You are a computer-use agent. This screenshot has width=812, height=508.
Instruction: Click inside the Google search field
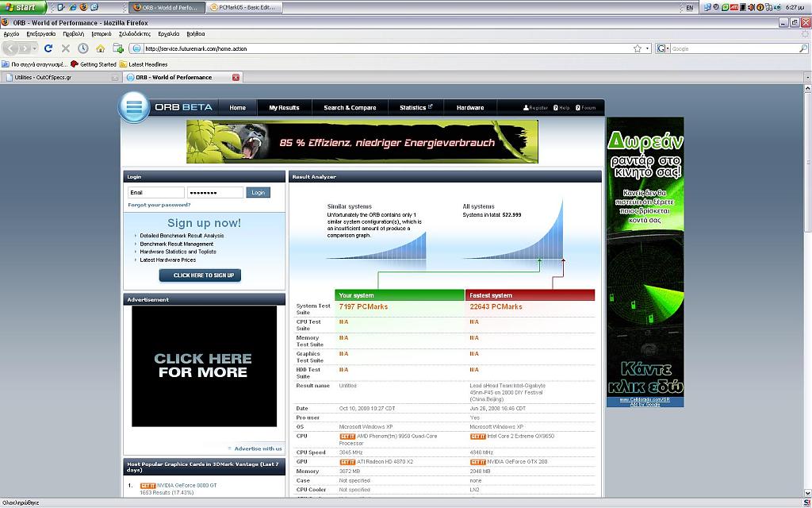734,48
